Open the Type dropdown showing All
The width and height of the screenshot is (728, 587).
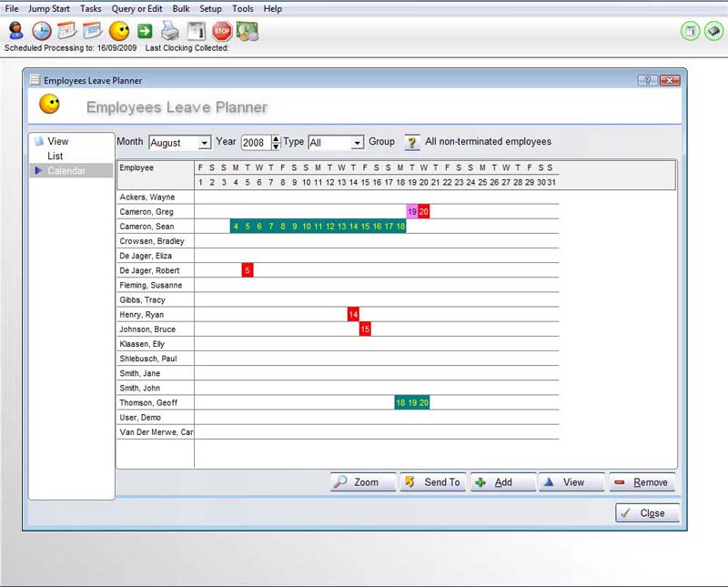[x=358, y=143]
